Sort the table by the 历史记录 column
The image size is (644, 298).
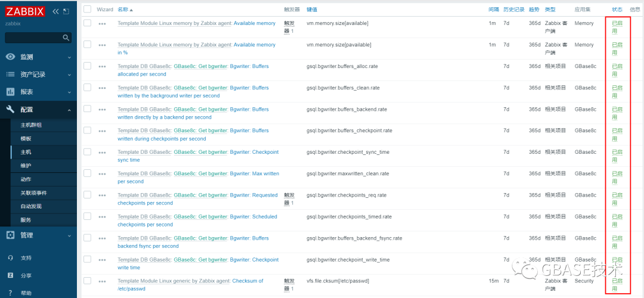coord(513,10)
